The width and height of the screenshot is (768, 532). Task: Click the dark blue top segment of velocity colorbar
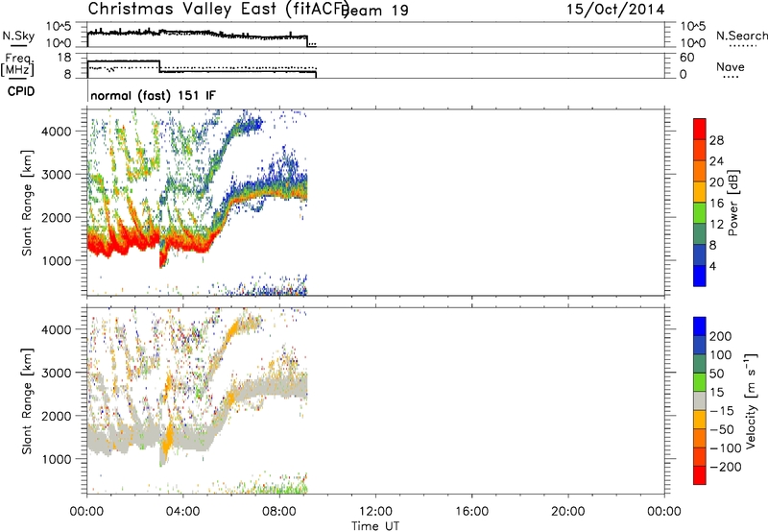[700, 326]
